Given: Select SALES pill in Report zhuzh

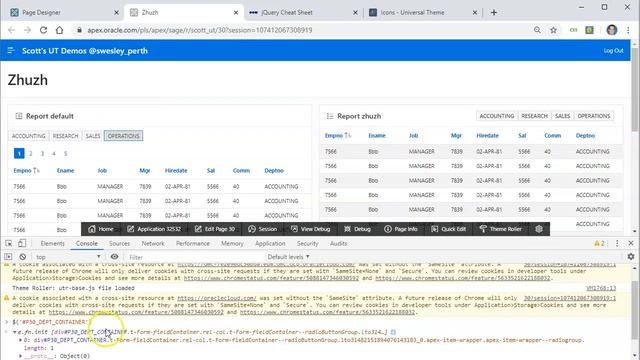Looking at the screenshot, I should coord(562,116).
